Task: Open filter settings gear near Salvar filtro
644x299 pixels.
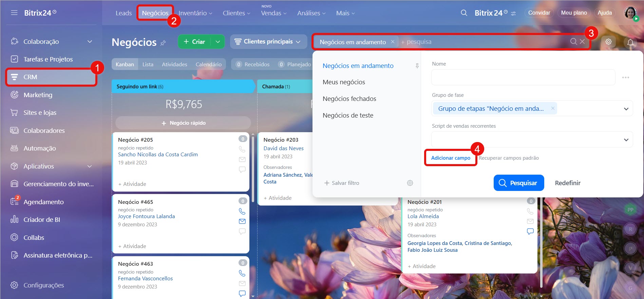Action: tap(410, 183)
